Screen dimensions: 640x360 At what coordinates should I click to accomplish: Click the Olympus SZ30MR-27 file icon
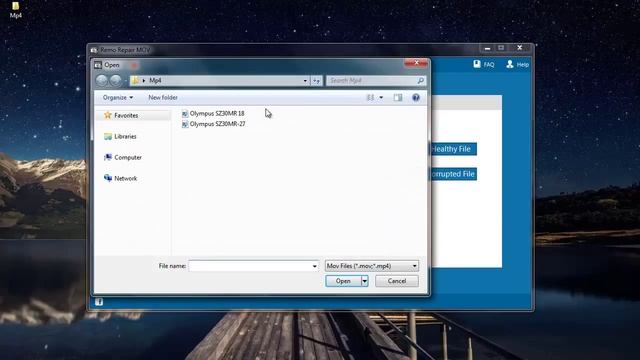[x=185, y=124]
